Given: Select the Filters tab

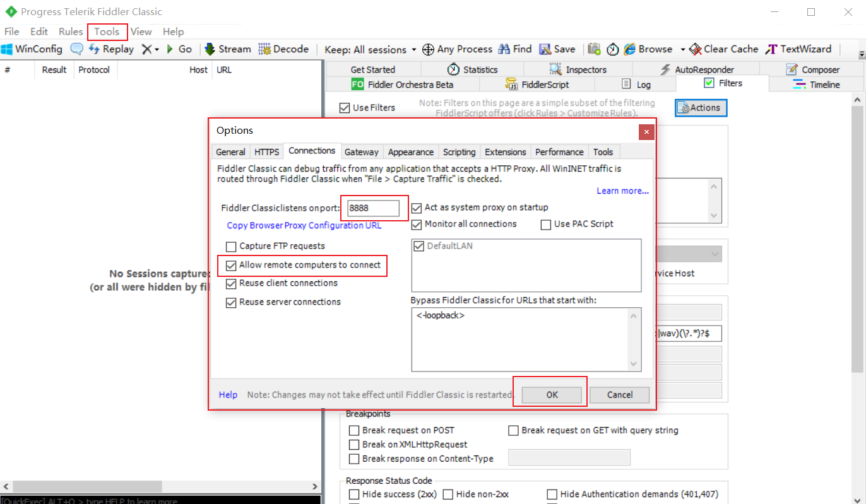Looking at the screenshot, I should pos(723,83).
